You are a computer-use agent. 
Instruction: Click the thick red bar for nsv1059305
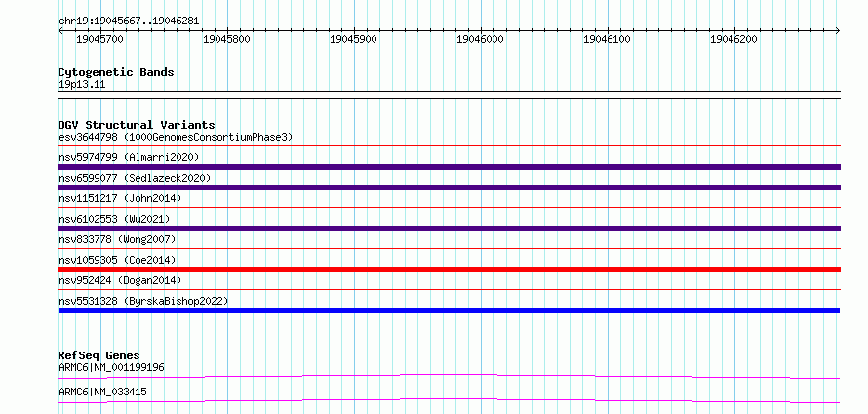pyautogui.click(x=449, y=269)
